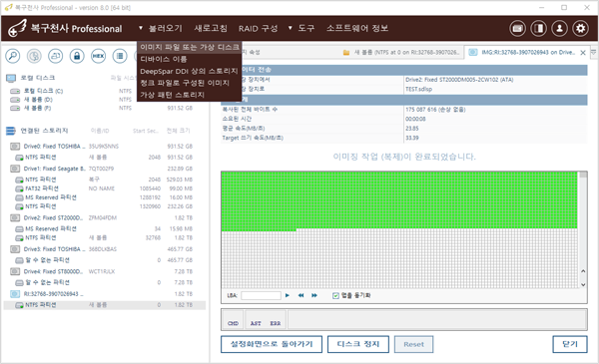The height and width of the screenshot is (364, 599).
Task: Click the '설정화면으로 돌아가기' button
Action: pos(272,344)
